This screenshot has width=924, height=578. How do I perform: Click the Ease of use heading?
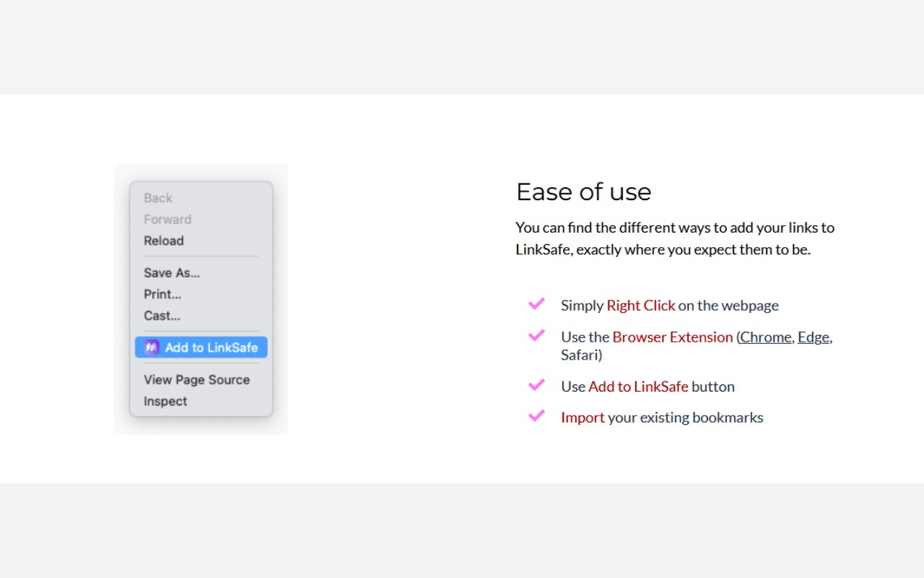[x=583, y=192]
